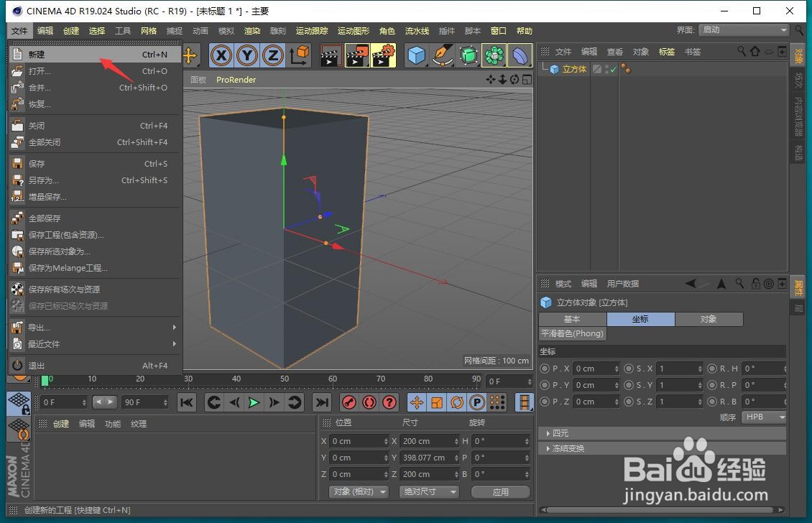Viewport: 812px width, 523px height.
Task: Select 新建 in the file menu
Action: (95, 55)
